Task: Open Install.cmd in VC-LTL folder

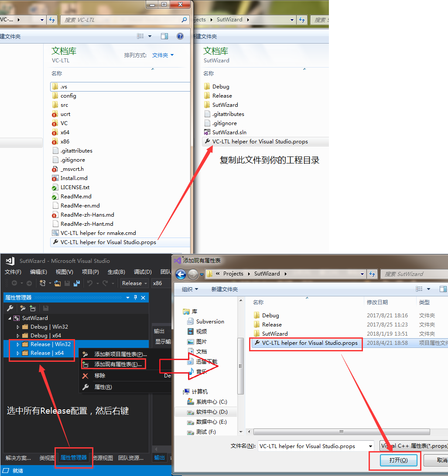Action: (74, 178)
